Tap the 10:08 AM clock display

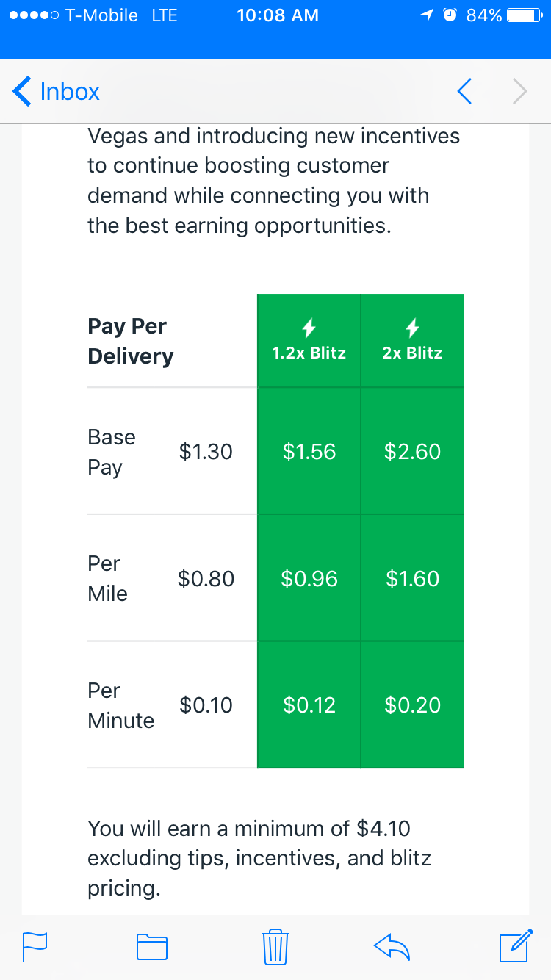click(x=278, y=15)
